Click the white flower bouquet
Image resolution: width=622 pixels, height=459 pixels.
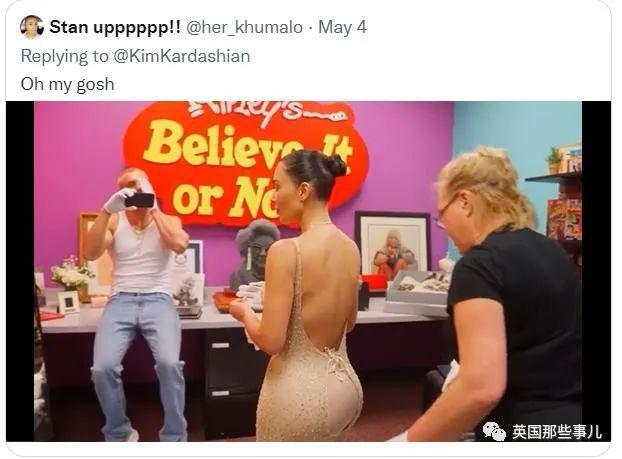71,272
